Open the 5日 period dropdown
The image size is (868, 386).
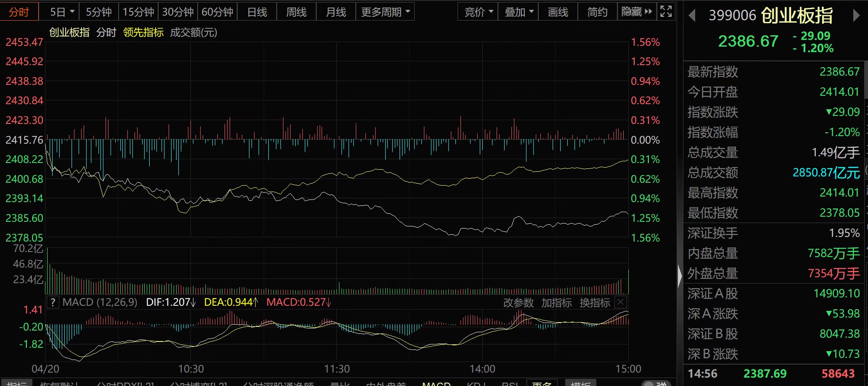pyautogui.click(x=62, y=12)
